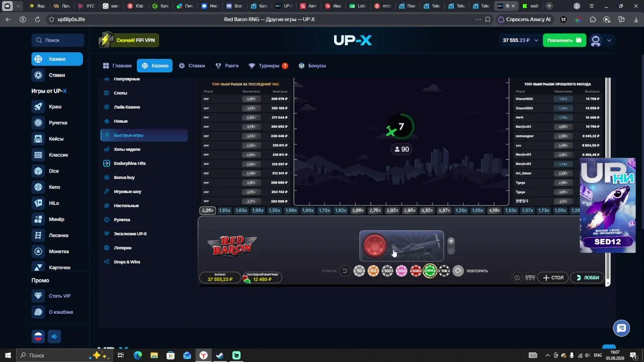Viewport: 644px width, 362px height.
Task: Select the green 2500 betting chip
Action: (430, 271)
